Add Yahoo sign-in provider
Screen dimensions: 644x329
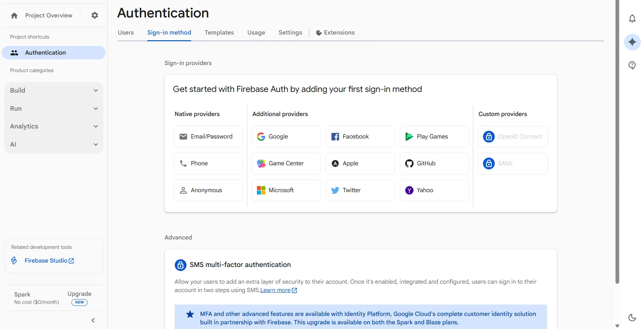(434, 190)
